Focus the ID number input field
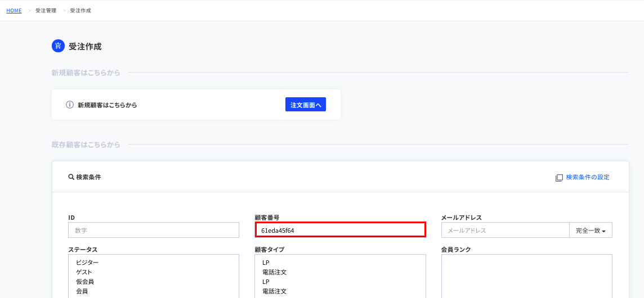Screen dimensions: 644x298 (x=154, y=231)
